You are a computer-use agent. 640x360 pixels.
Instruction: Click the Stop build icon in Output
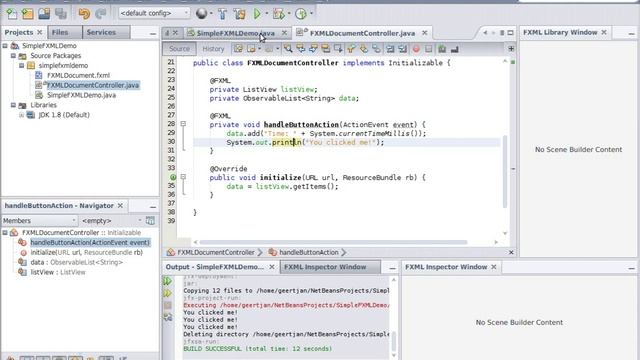pyautogui.click(x=167, y=305)
